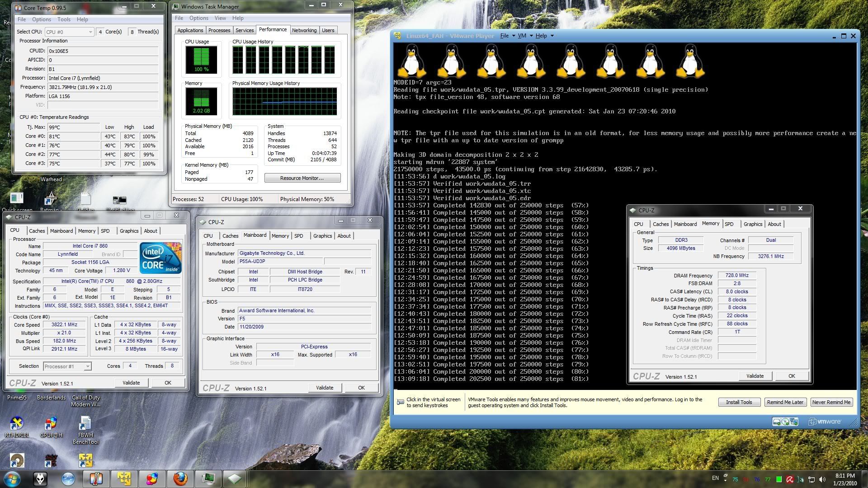Click the taskbar clock 8:11 PM
868x488 pixels.
coord(845,476)
